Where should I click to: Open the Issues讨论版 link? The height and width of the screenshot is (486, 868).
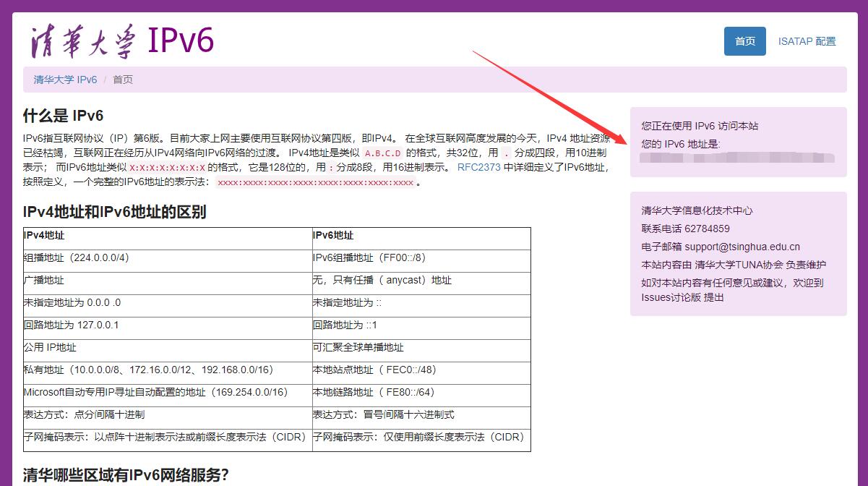[671, 297]
